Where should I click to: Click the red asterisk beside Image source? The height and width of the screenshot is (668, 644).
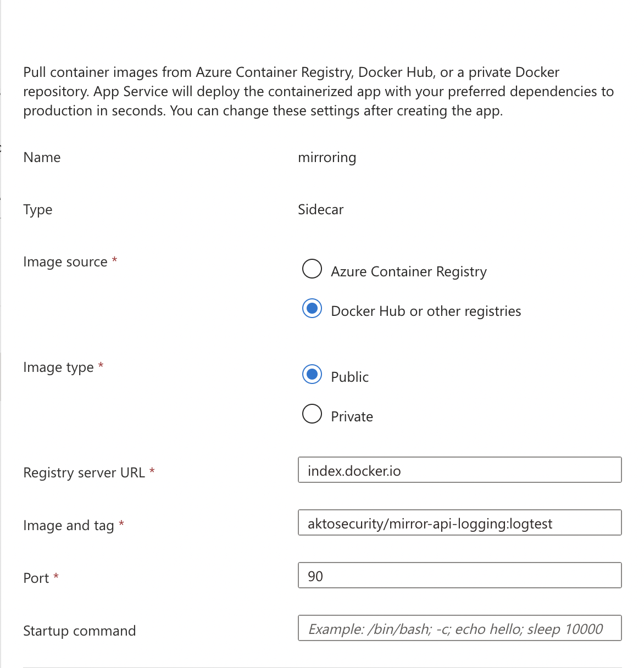click(x=114, y=260)
